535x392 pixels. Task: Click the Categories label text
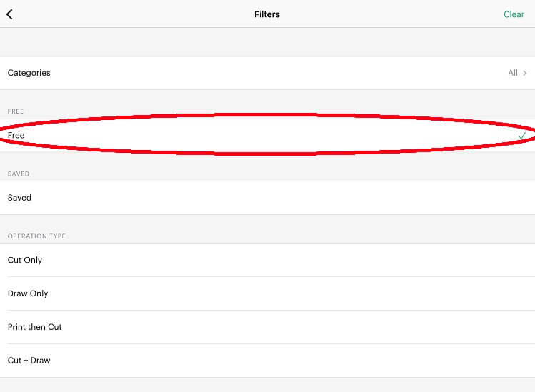[29, 73]
